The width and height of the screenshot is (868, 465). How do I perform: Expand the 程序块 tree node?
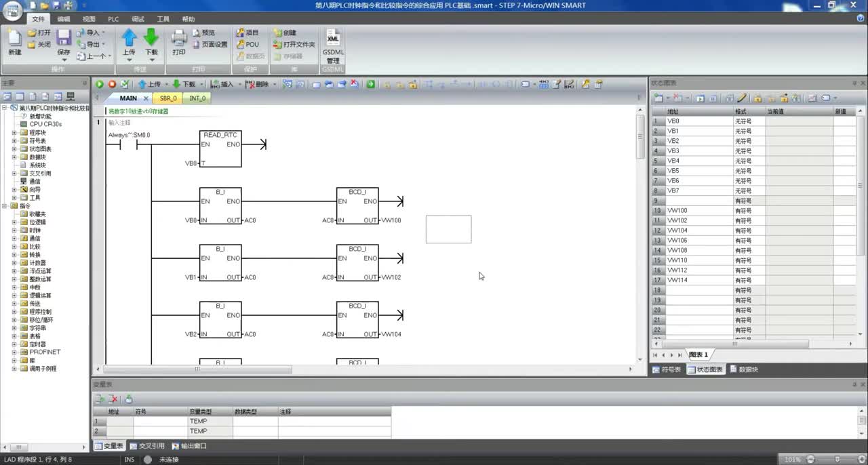(14, 133)
